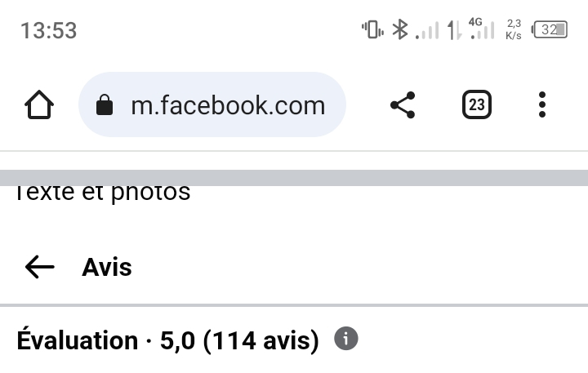Tap the gray loading bar below the toolbar

[x=294, y=178]
